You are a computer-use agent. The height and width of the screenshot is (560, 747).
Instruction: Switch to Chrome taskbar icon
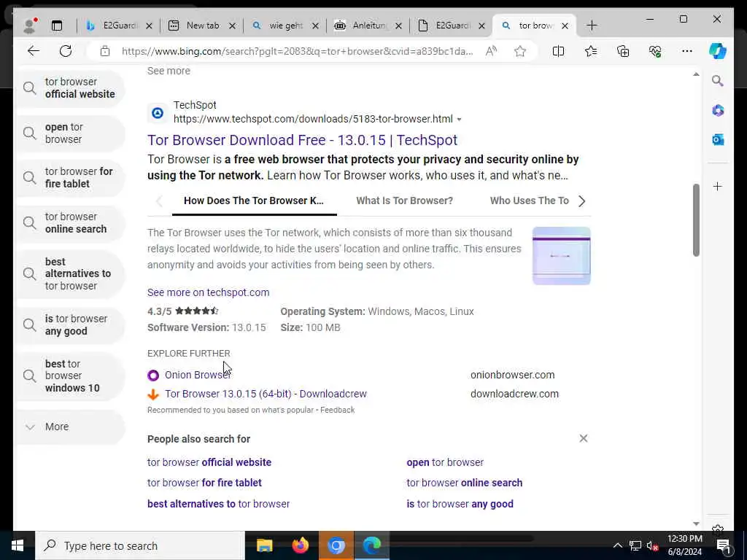(x=336, y=545)
